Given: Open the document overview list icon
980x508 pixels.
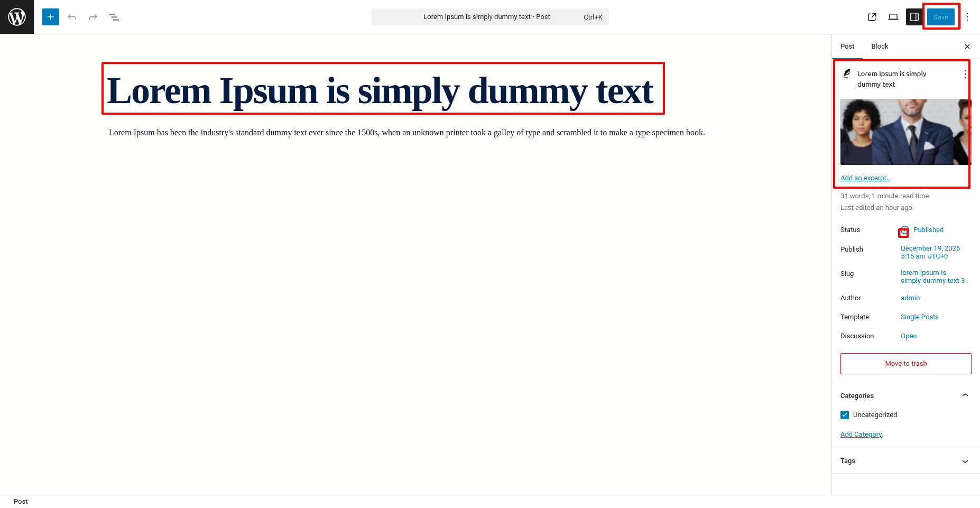Looking at the screenshot, I should 114,17.
